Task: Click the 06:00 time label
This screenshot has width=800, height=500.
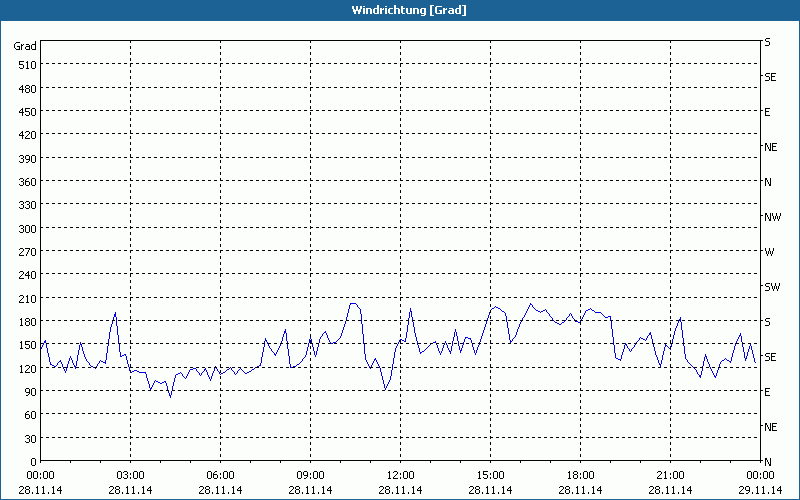Action: pos(220,475)
